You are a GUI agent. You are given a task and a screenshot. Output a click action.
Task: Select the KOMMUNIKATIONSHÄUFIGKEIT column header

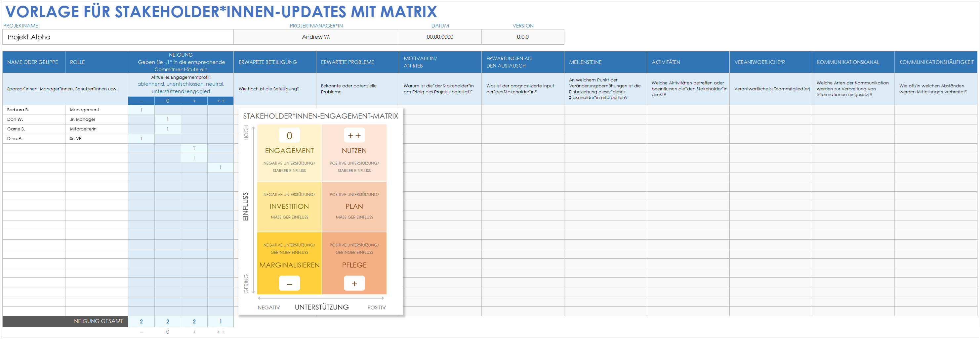coord(936,62)
